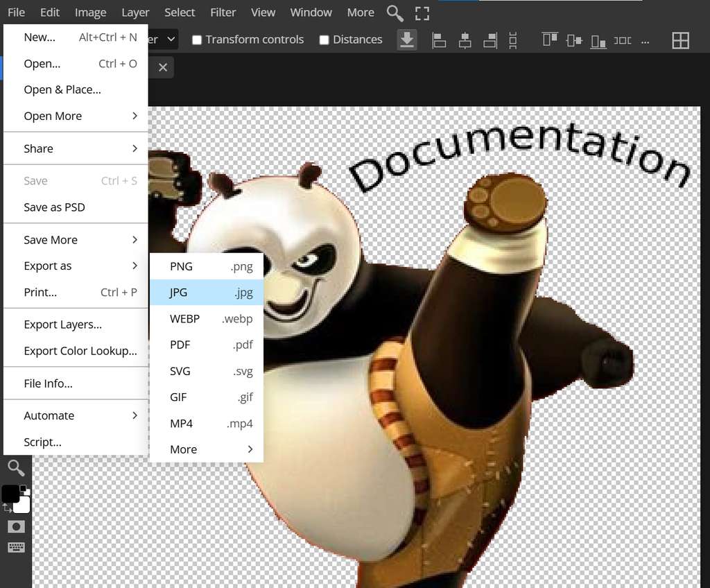Align top edges icon
The width and height of the screenshot is (710, 588).
tap(550, 40)
